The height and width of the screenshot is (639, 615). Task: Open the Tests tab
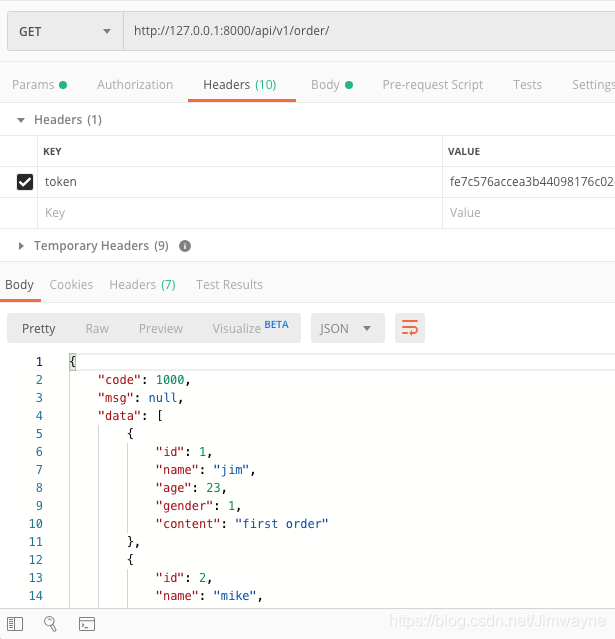coord(527,85)
